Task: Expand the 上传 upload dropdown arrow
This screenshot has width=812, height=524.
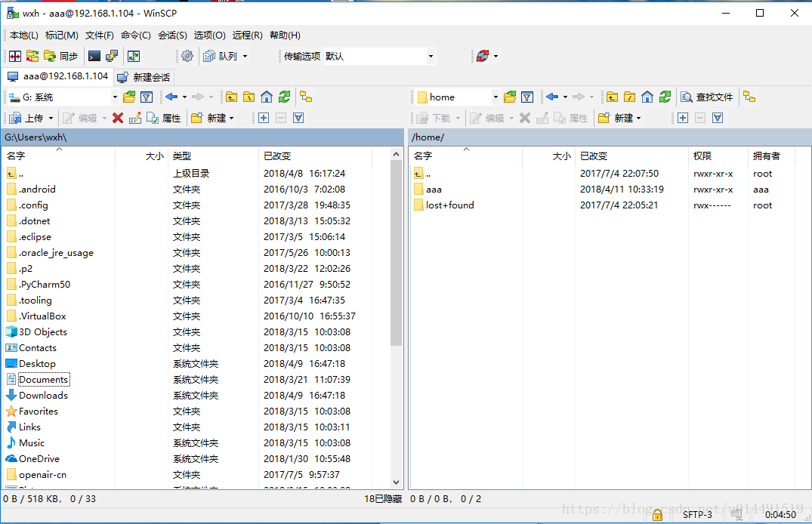Action: pos(51,118)
